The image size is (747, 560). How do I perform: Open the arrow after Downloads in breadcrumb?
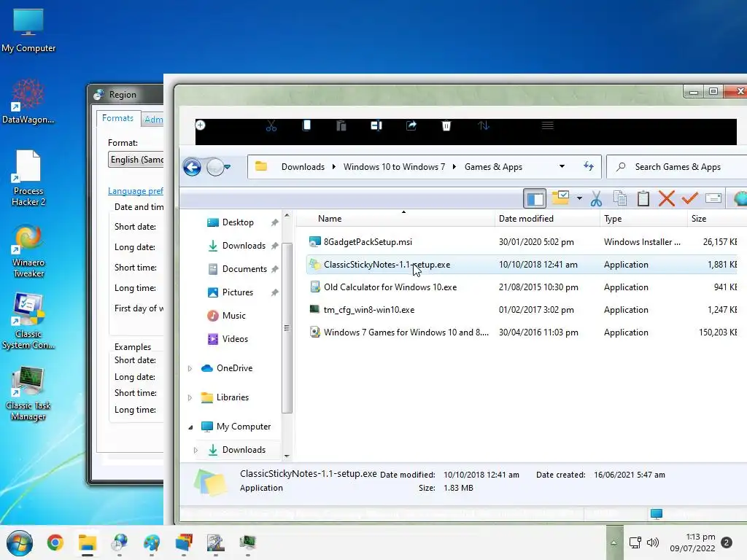[334, 167]
